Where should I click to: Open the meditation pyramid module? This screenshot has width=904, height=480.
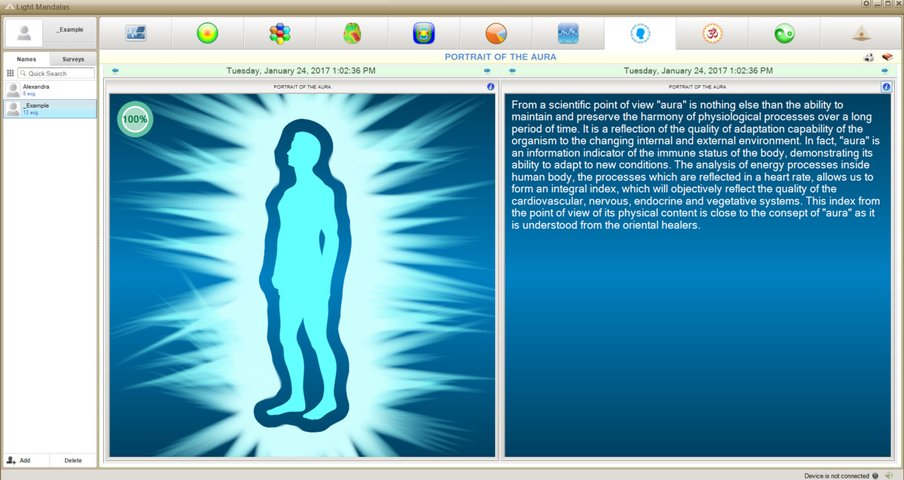pyautogui.click(x=857, y=33)
